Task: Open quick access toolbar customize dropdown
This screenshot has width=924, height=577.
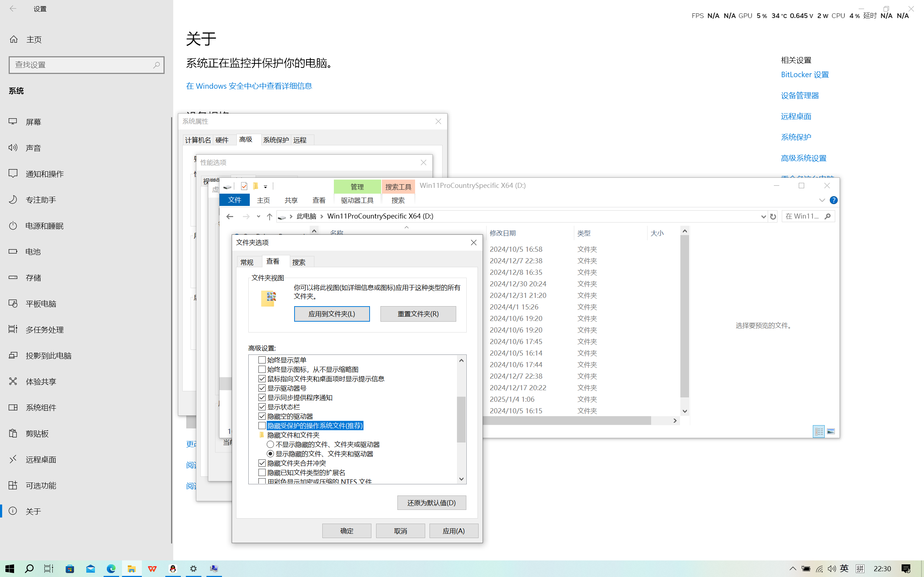Action: [x=265, y=186]
